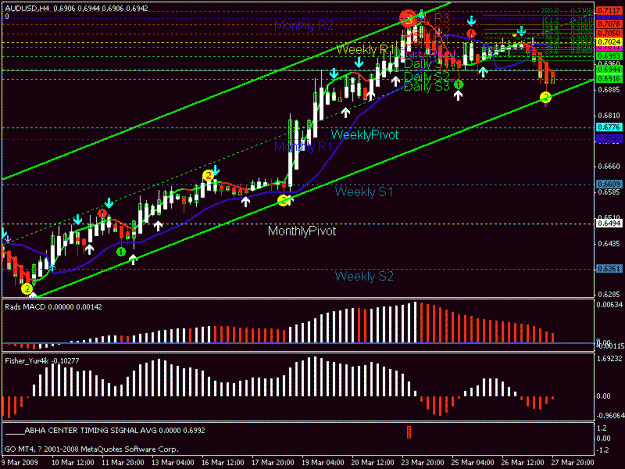Select the 'Monthly R2' level label
This screenshot has width=625, height=469.
(304, 26)
